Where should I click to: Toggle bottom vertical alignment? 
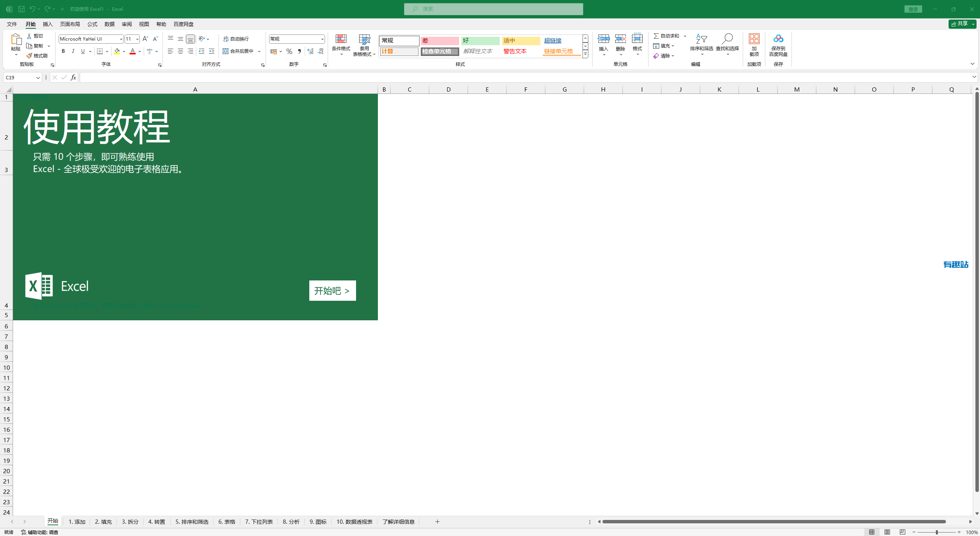pyautogui.click(x=190, y=39)
